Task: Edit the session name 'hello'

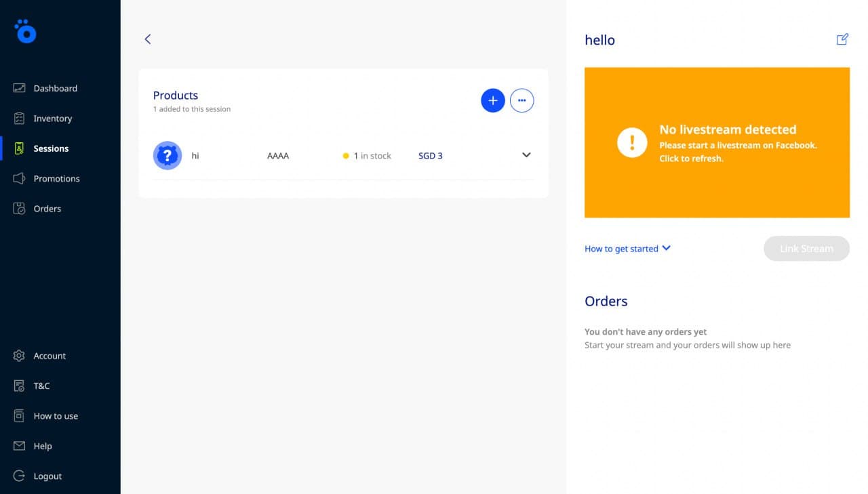Action: (x=842, y=39)
